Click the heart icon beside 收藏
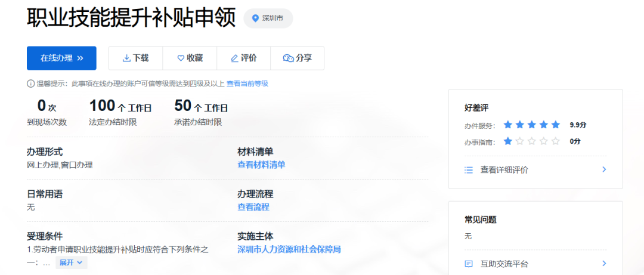644x275 pixels. tap(181, 58)
